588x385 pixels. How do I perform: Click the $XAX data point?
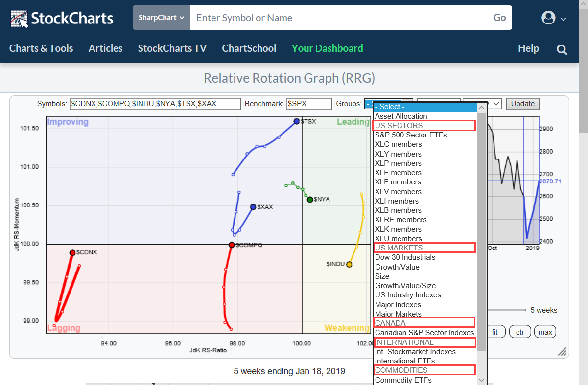pos(253,207)
